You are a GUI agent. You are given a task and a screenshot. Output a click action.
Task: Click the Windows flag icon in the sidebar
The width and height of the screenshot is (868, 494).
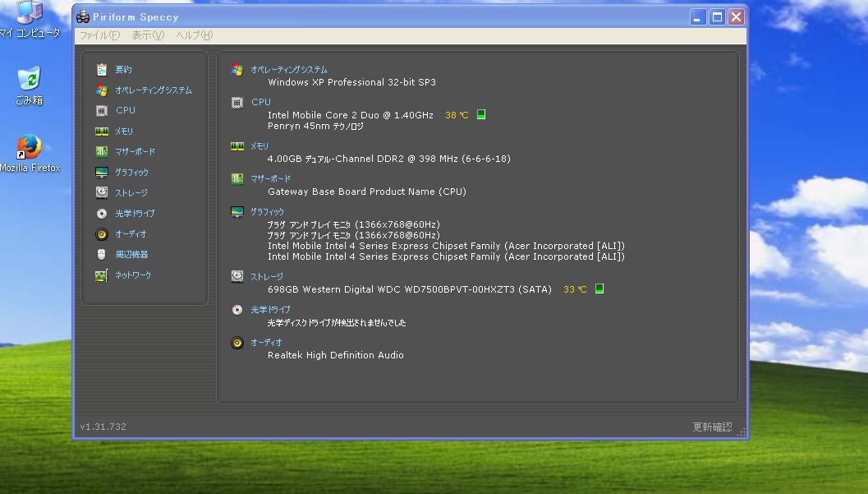[101, 90]
